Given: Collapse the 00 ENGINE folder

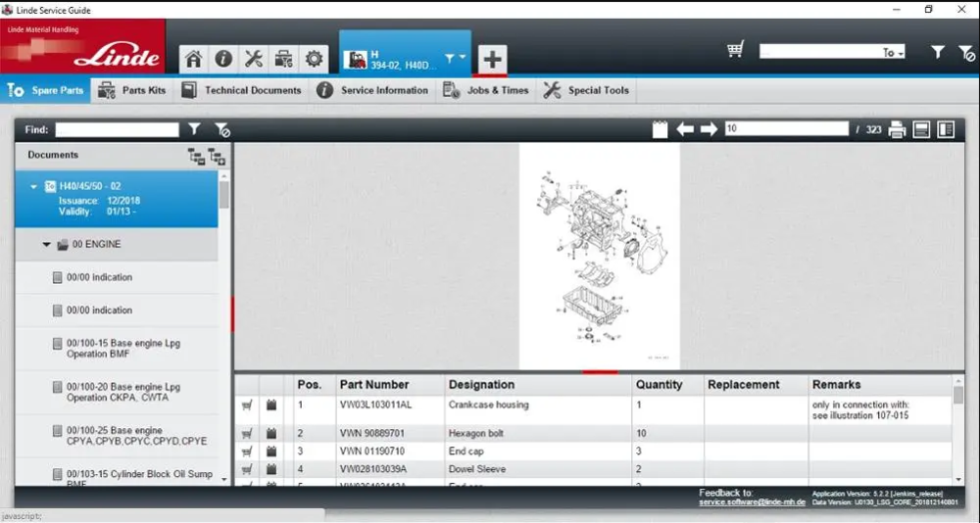Looking at the screenshot, I should coord(46,245).
